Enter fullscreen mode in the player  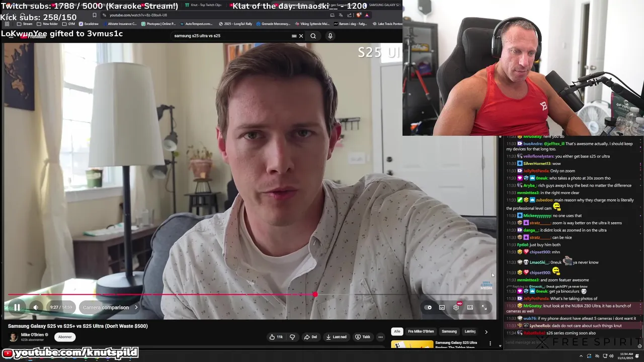[x=484, y=307]
